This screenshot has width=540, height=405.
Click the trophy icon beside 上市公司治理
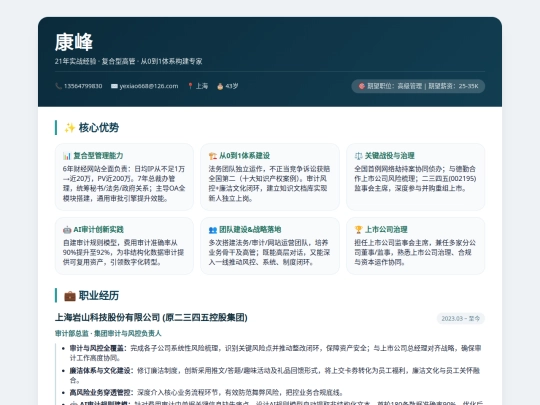click(x=358, y=230)
